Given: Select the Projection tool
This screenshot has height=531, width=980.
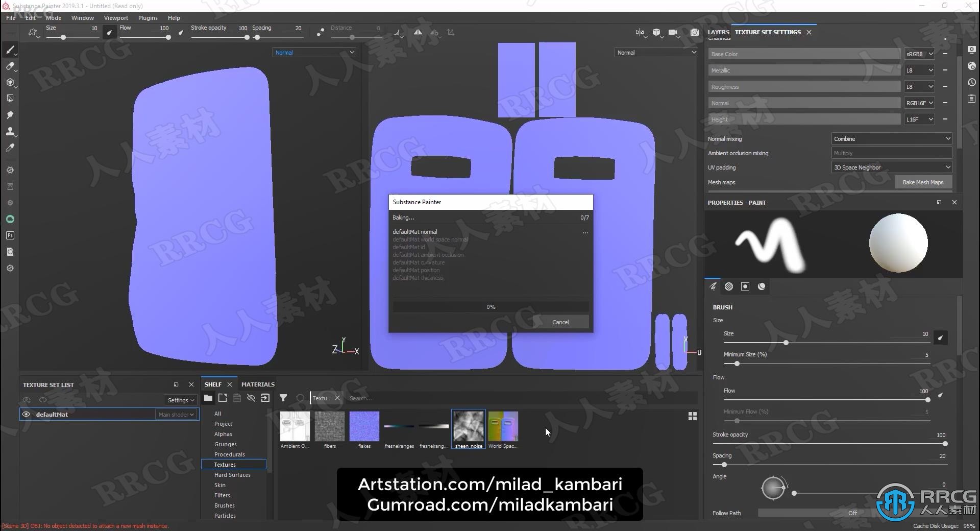Looking at the screenshot, I should [10, 82].
